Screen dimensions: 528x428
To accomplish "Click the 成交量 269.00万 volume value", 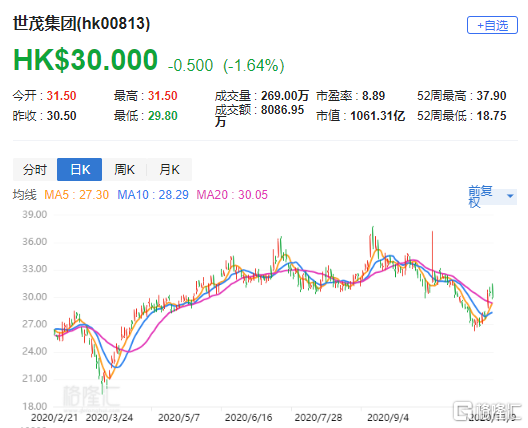I will tap(262, 96).
